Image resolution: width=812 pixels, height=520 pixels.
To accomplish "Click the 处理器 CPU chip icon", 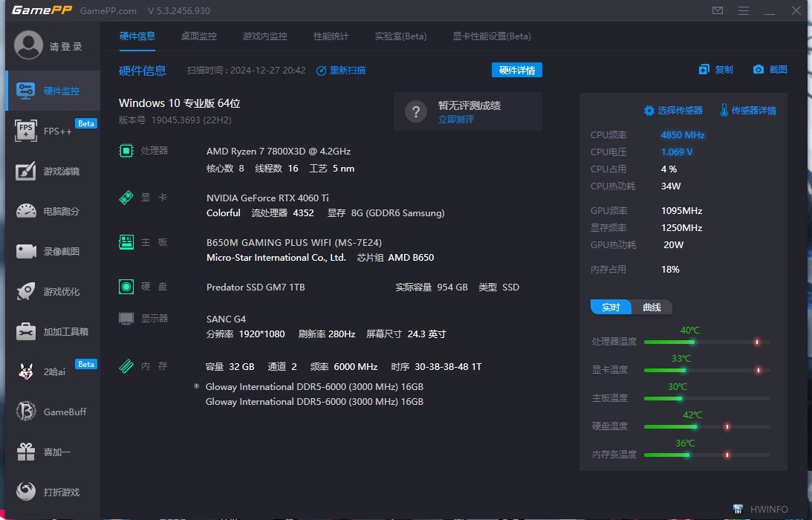I will (126, 151).
